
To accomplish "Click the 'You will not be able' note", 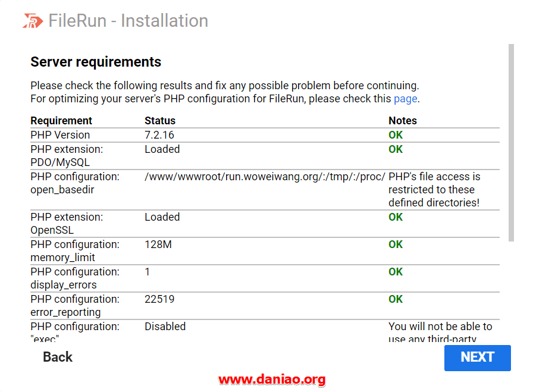I will [440, 333].
